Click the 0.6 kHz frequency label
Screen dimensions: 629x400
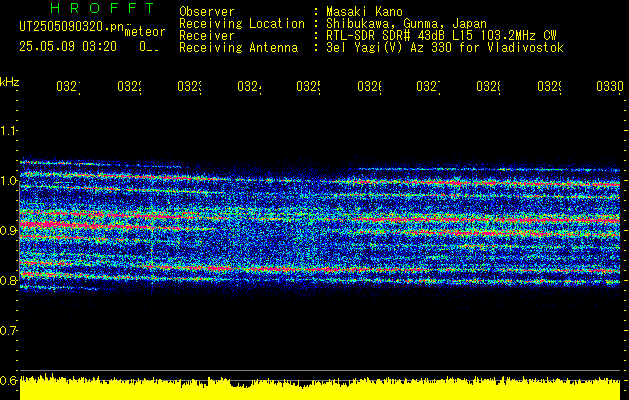click(x=8, y=380)
